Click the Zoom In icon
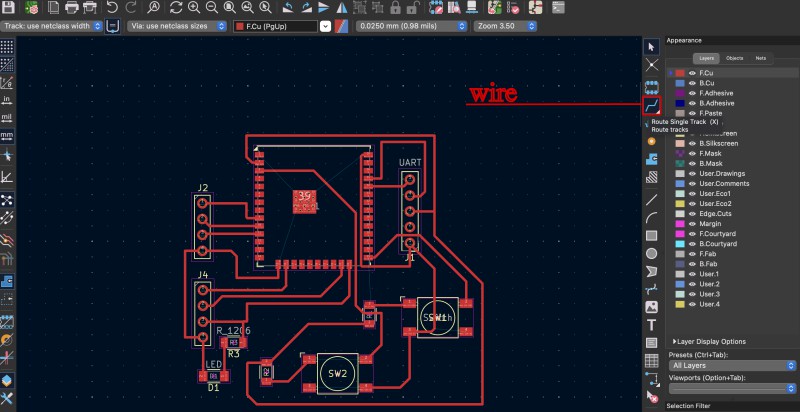The height and width of the screenshot is (412, 800). tap(194, 7)
